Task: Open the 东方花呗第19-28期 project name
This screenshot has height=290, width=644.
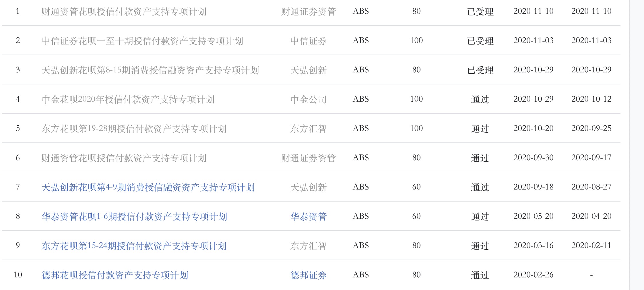Action: tap(134, 129)
